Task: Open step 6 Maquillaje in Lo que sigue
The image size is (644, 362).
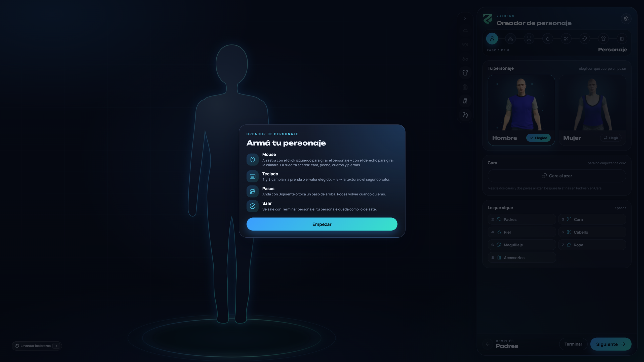Action: click(522, 245)
